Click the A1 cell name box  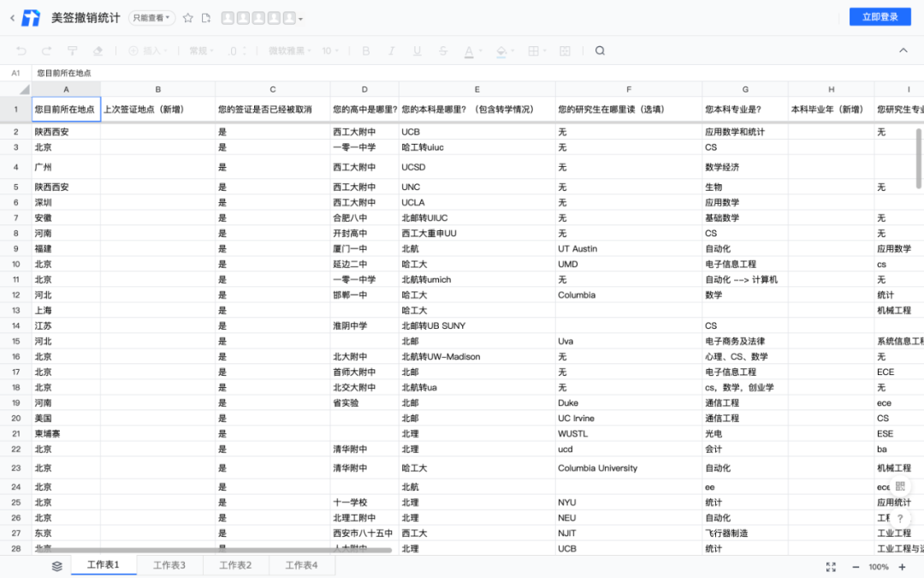pyautogui.click(x=16, y=73)
